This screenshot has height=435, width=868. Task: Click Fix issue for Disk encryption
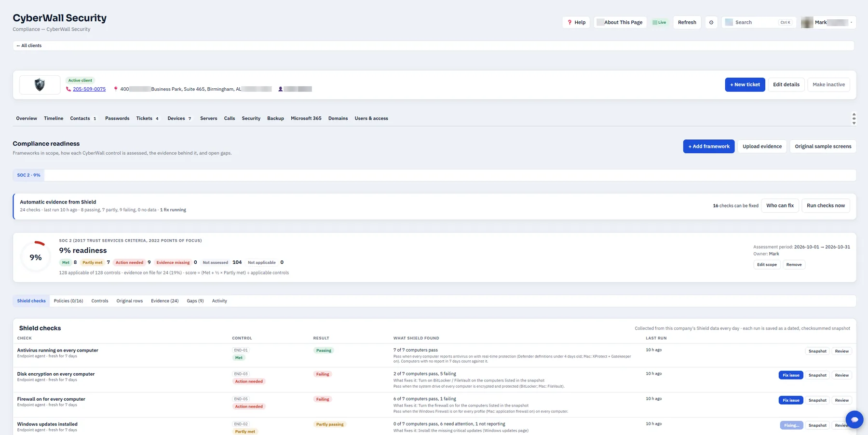click(x=791, y=376)
